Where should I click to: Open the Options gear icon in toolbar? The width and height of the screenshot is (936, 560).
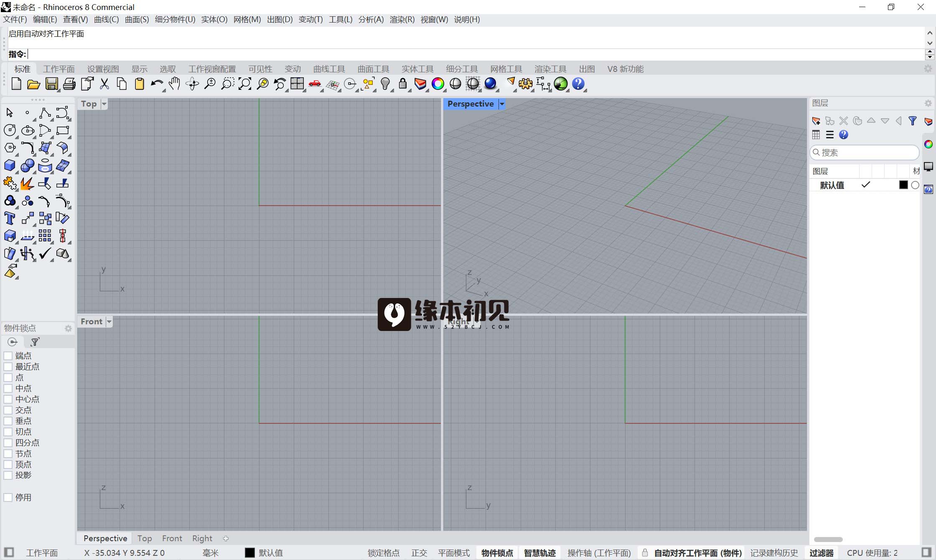coord(526,84)
